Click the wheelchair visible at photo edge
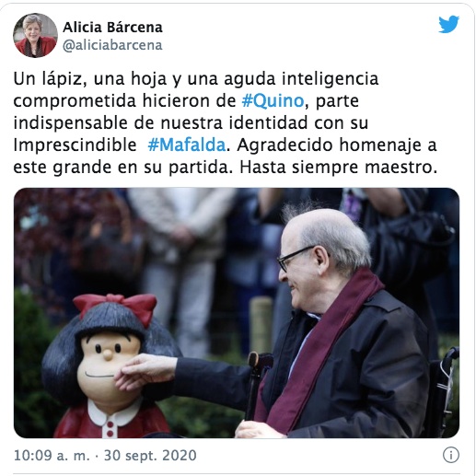476x476 pixels. tap(446, 393)
